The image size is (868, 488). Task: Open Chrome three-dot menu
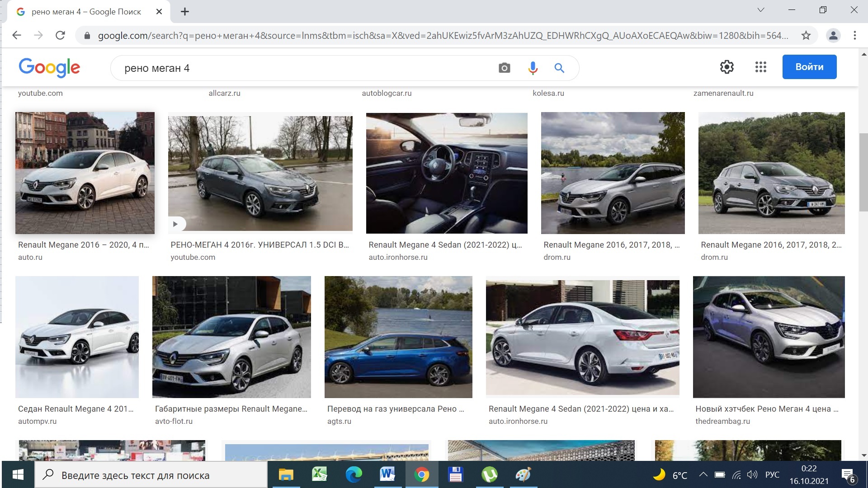(854, 35)
